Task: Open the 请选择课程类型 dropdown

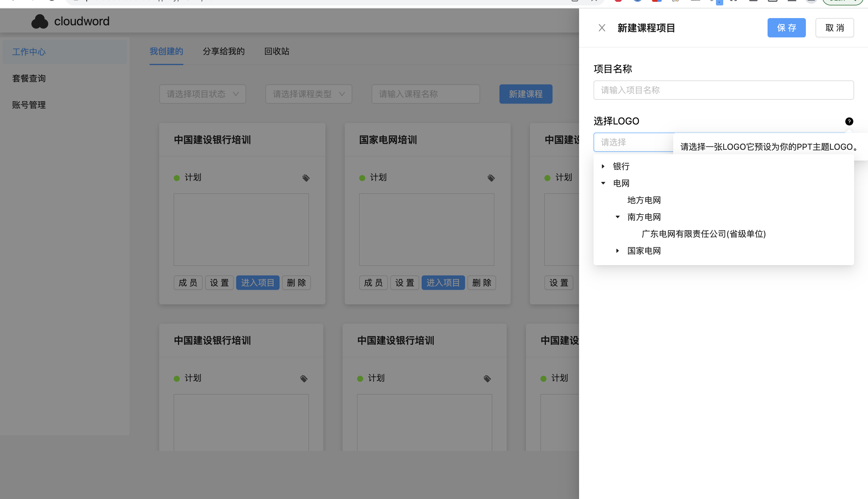Action: (x=308, y=94)
